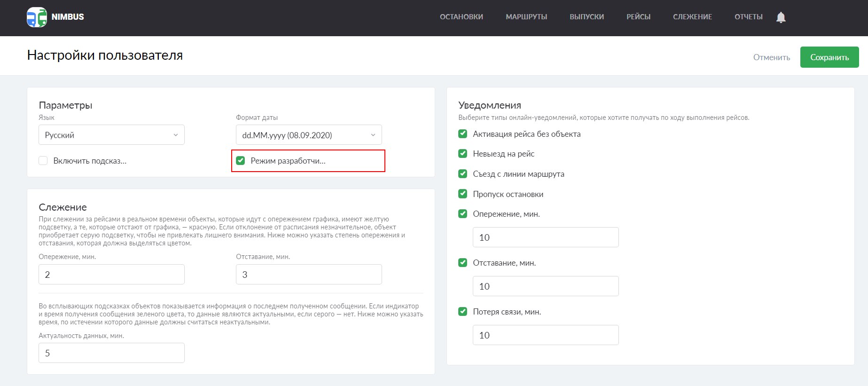Click the Отменить link
868x386 pixels.
[x=771, y=57]
